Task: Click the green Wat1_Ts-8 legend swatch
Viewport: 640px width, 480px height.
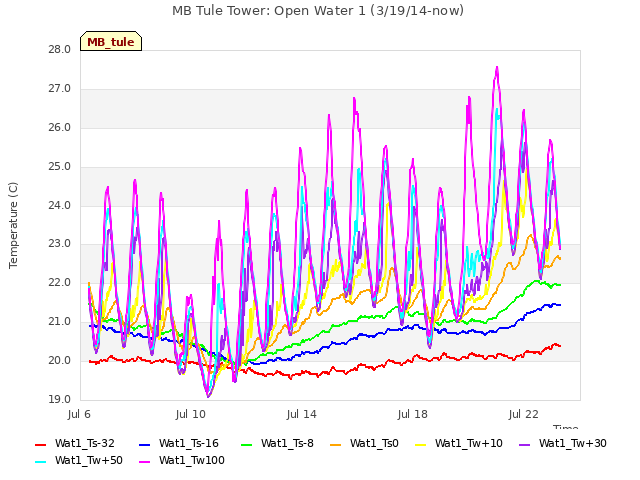Action: tap(247, 444)
